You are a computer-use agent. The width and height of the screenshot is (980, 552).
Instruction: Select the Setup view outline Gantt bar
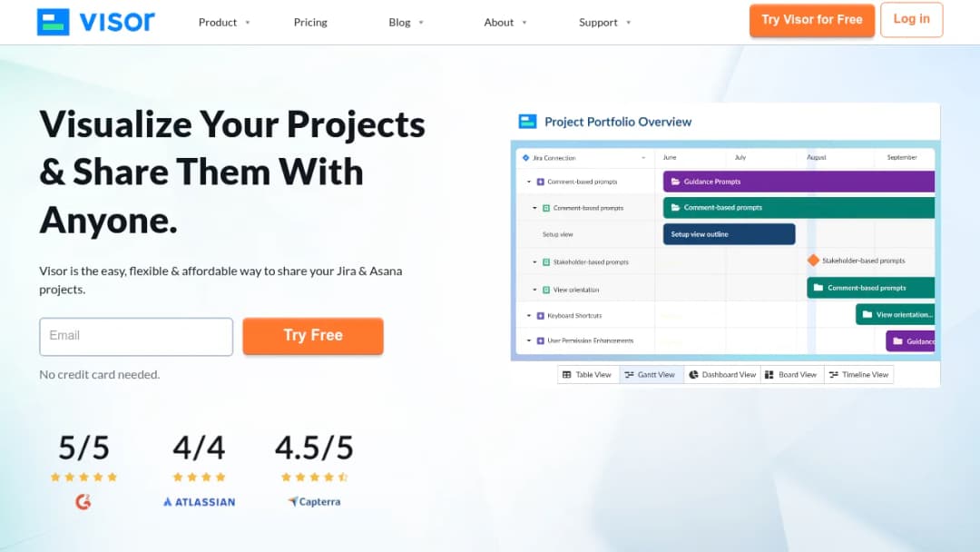click(730, 234)
